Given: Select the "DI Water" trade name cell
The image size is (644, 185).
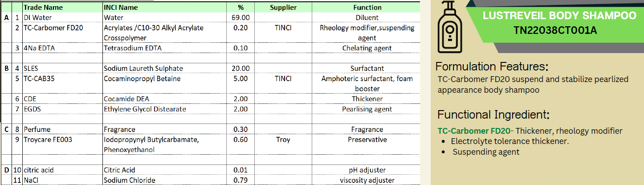Looking at the screenshot, I should (x=38, y=17).
